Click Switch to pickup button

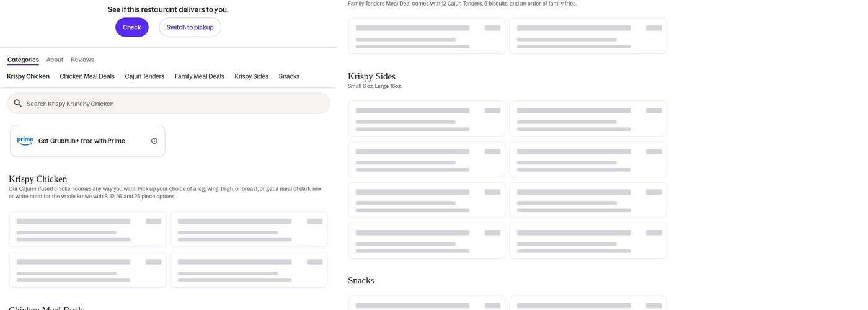pos(190,27)
